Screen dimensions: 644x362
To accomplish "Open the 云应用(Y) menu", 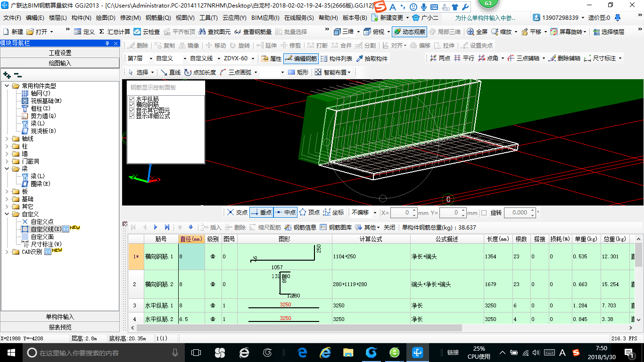I will (x=234, y=18).
